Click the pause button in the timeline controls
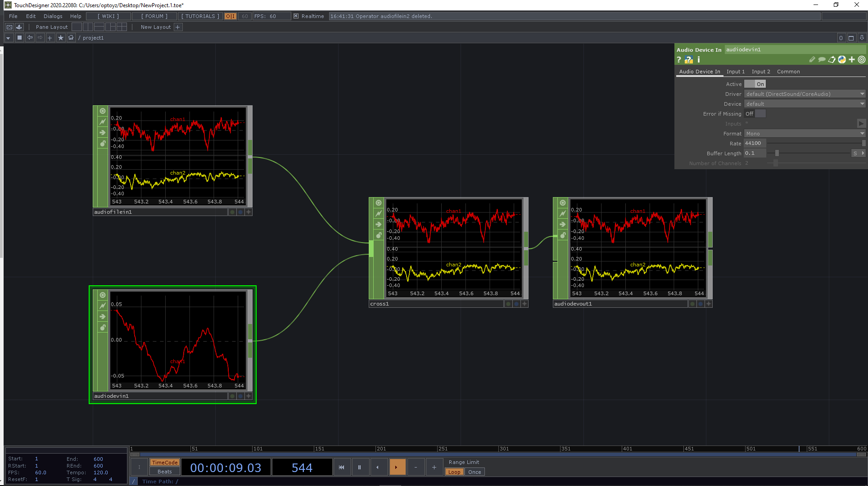The image size is (868, 486). pyautogui.click(x=360, y=467)
